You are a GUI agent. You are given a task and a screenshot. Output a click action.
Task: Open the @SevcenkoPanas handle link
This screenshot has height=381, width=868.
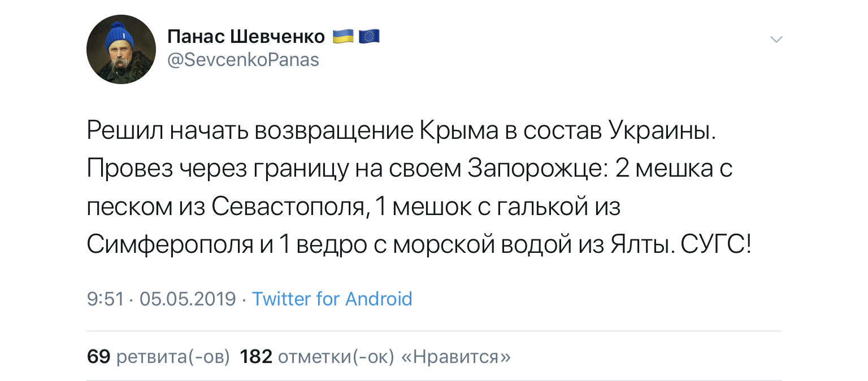tap(244, 60)
